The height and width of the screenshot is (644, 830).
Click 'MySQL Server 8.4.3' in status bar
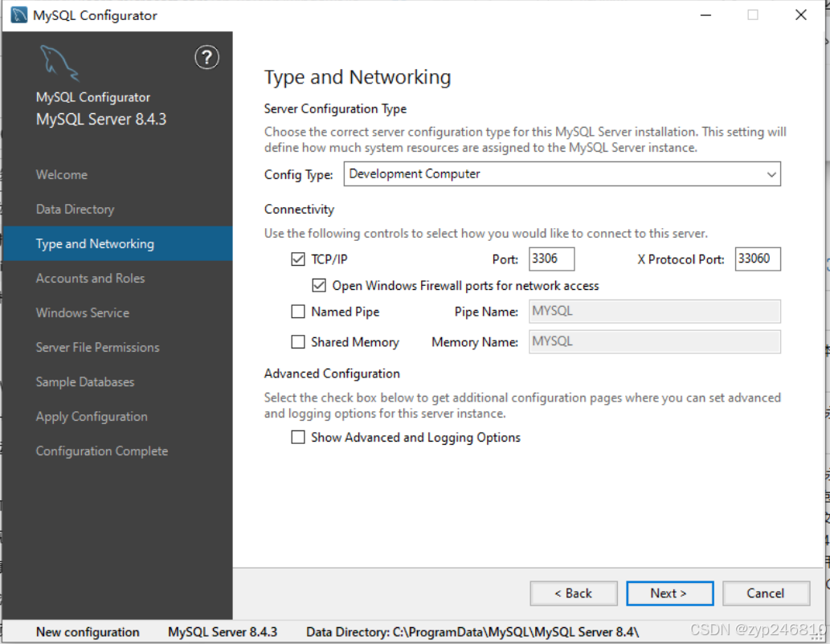223,632
